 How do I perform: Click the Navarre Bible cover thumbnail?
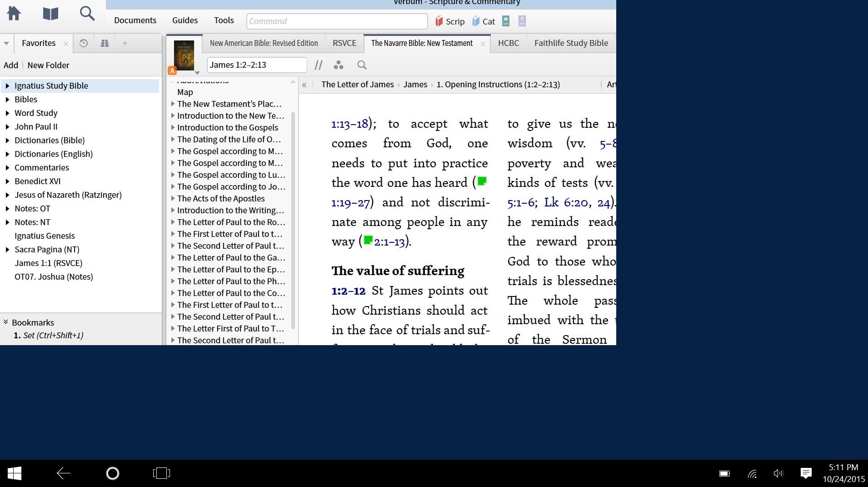click(x=184, y=55)
